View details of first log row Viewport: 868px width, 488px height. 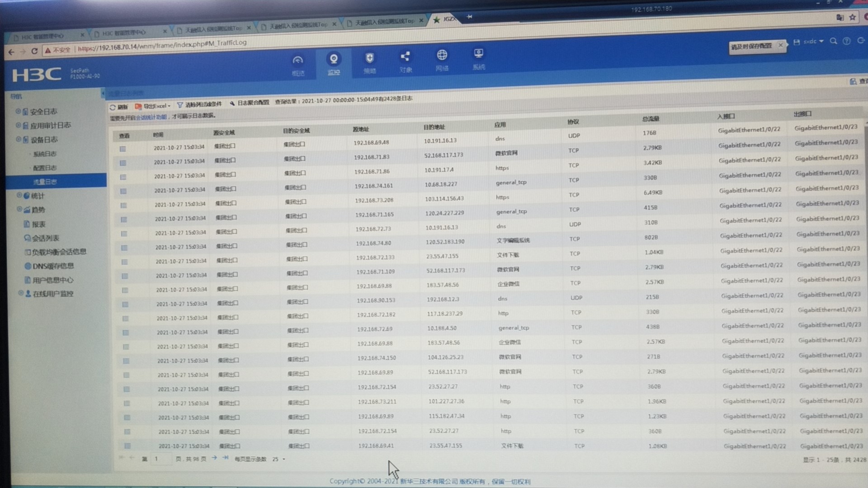coord(123,149)
